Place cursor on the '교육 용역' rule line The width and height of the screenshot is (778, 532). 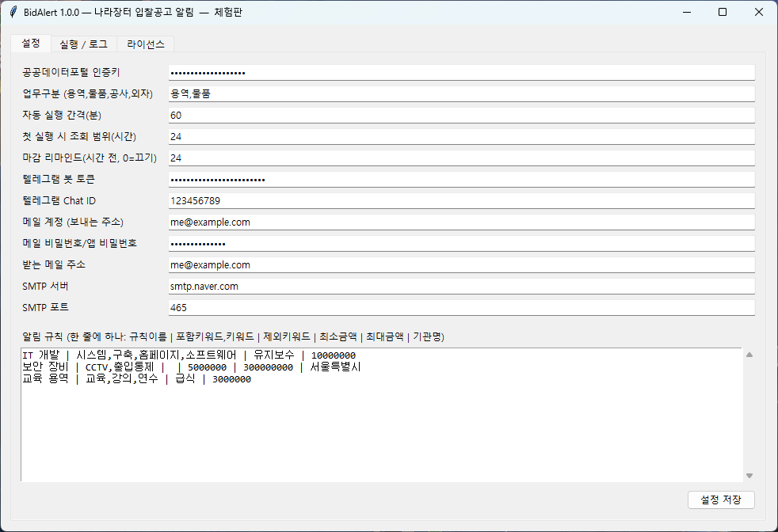point(137,379)
